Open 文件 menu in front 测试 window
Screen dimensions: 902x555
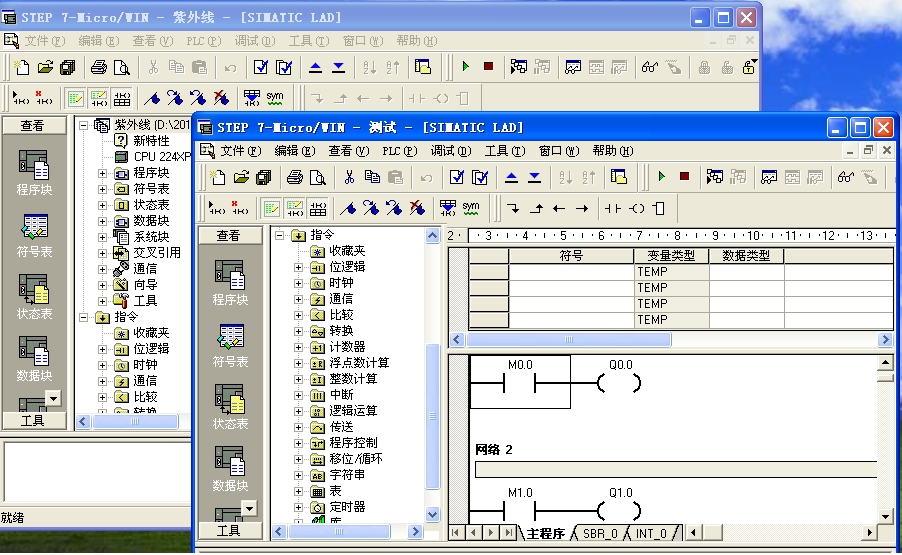pyautogui.click(x=240, y=151)
